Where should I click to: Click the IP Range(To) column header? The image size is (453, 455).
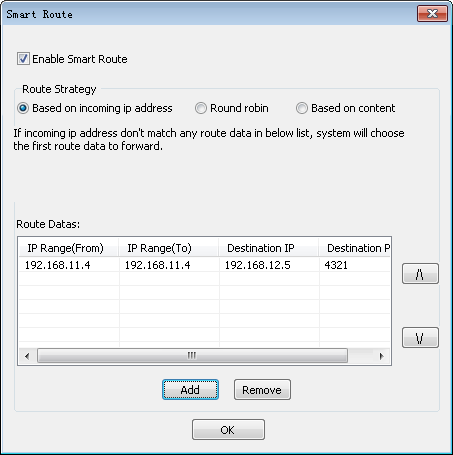[x=169, y=248]
